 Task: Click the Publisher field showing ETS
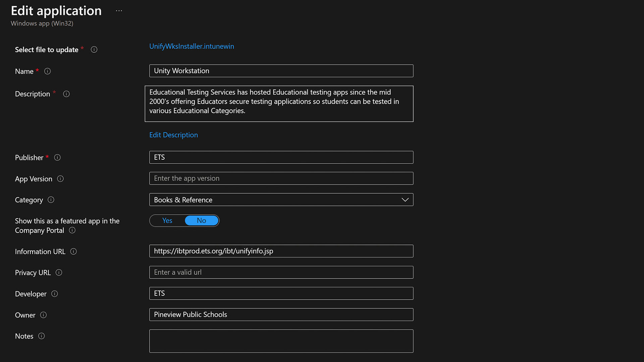pyautogui.click(x=281, y=157)
